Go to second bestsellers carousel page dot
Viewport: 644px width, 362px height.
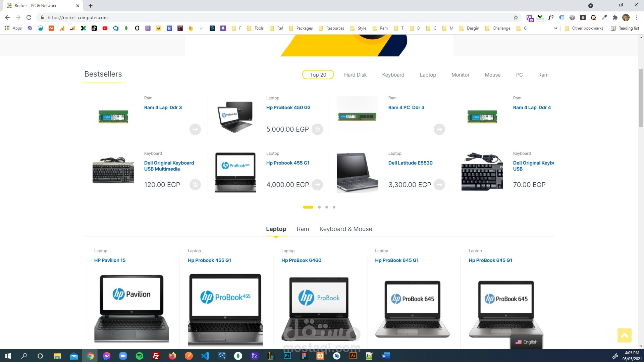[319, 207]
